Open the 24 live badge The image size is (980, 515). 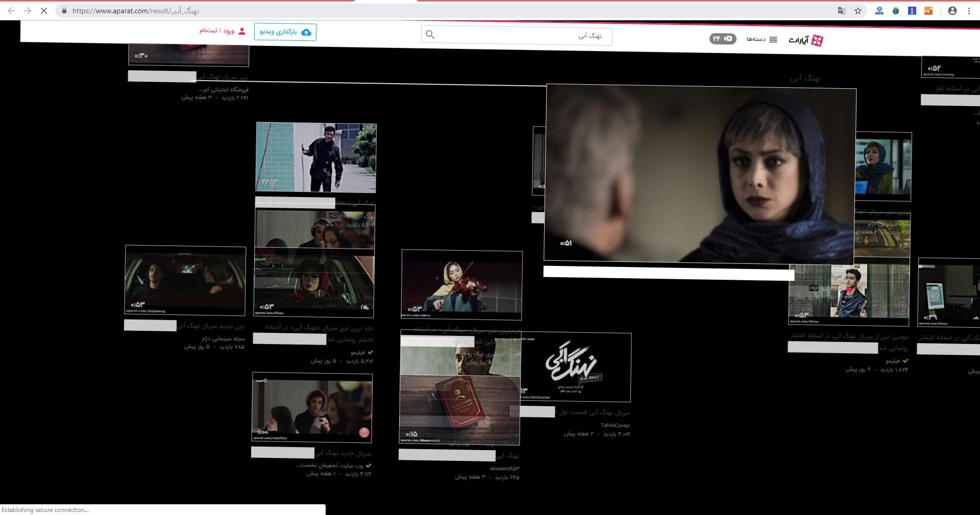(x=723, y=39)
